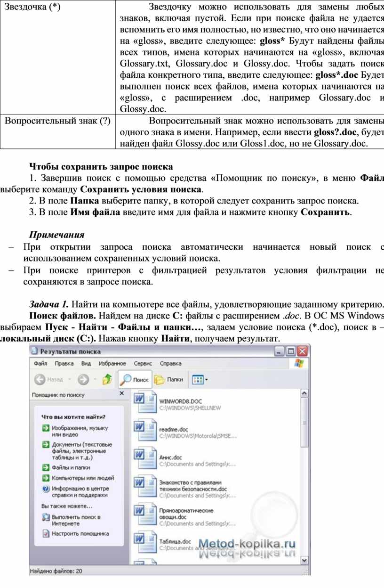Close the Помощник по поиску pane

pyautogui.click(x=121, y=393)
